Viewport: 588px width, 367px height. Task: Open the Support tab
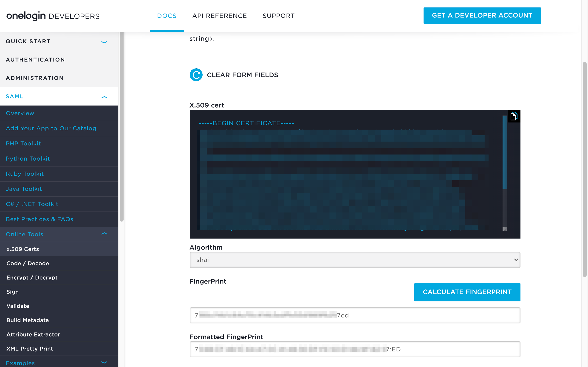[x=278, y=16]
